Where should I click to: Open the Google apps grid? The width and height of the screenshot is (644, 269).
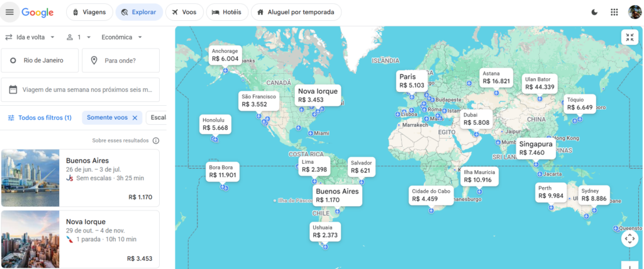(614, 13)
